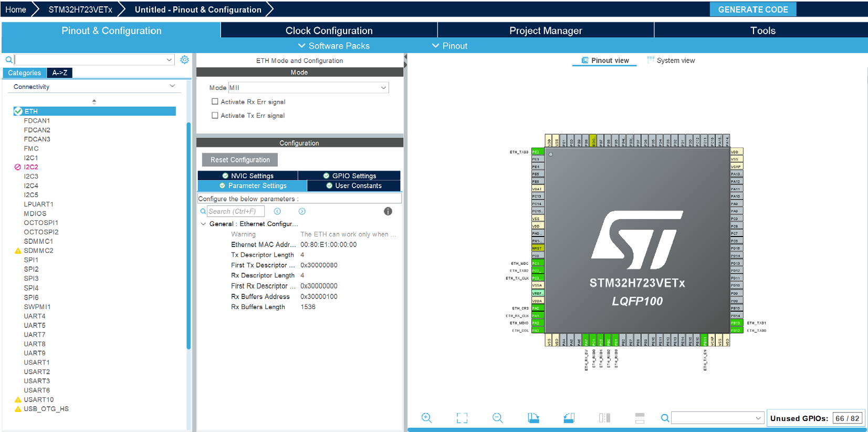Select the NRST pin on the chip
This screenshot has height=432, width=868.
(x=537, y=248)
